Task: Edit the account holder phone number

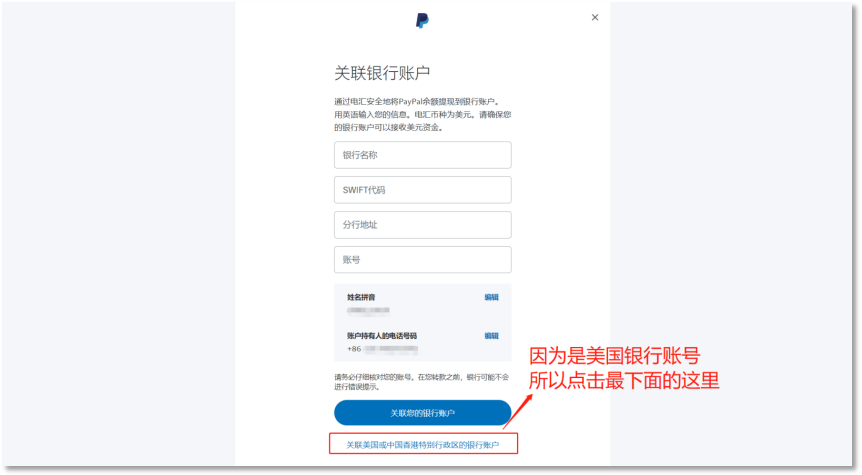Action: click(x=491, y=336)
